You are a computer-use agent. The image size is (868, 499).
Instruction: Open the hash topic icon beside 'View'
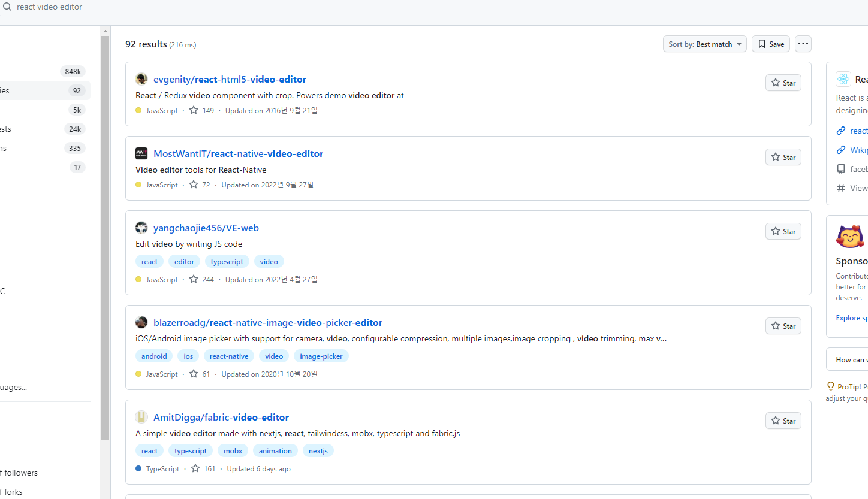coord(841,188)
